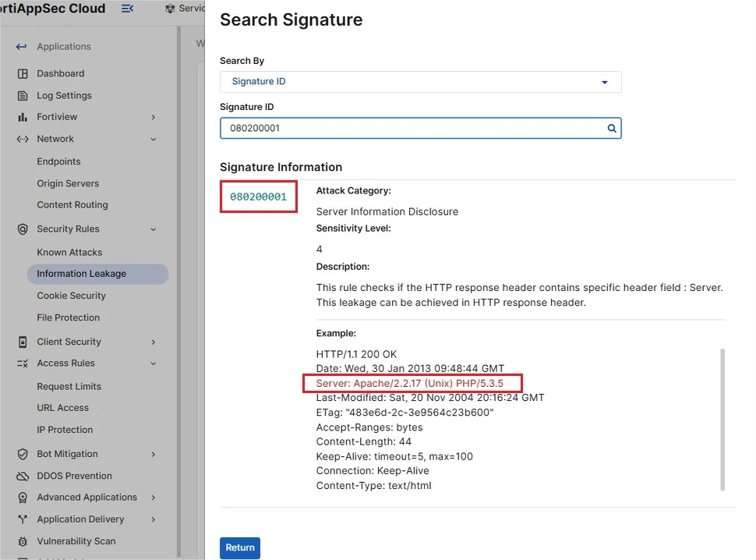Collapse the Security Rules chevron
Viewport: 756px width, 560px height.
(x=154, y=229)
